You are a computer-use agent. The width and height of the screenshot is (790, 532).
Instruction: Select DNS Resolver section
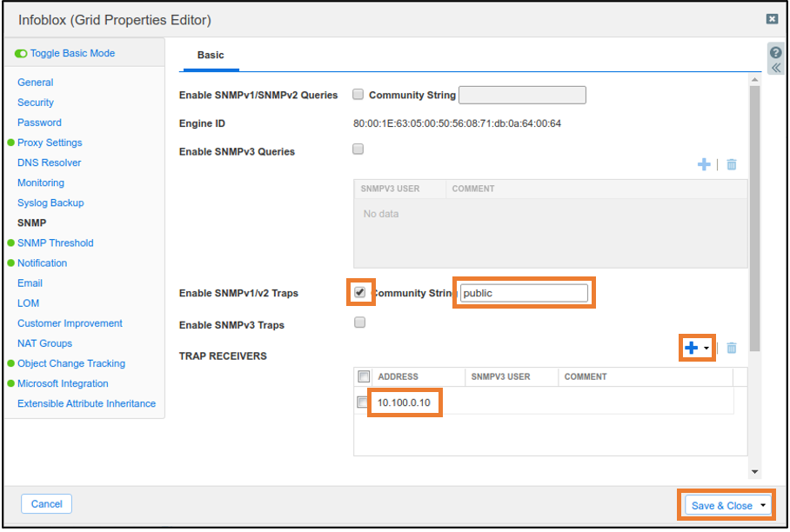tap(49, 163)
